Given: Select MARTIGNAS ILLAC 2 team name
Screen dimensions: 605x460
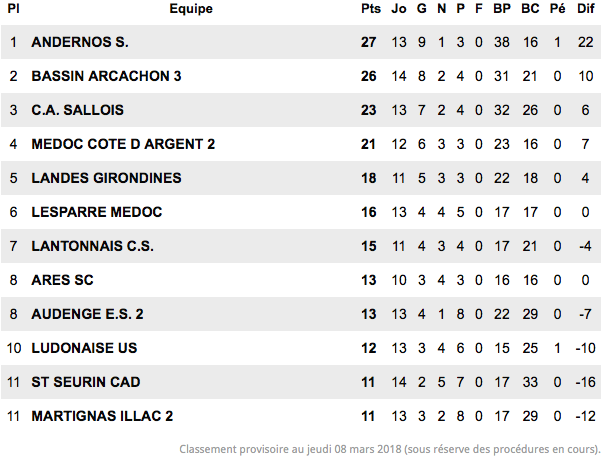Looking at the screenshot, I should (x=102, y=416).
